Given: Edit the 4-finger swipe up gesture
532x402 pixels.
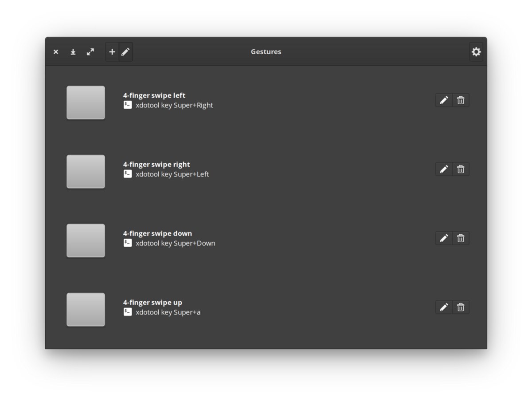Looking at the screenshot, I should point(444,307).
